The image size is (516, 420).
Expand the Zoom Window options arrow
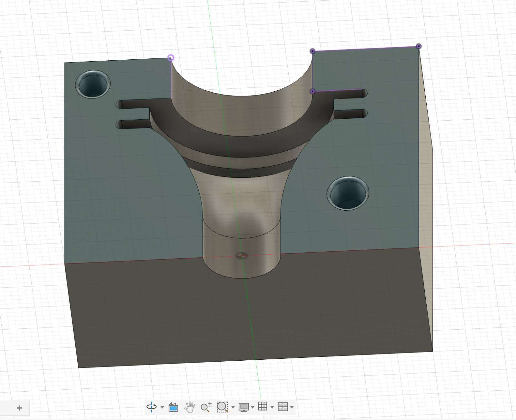pyautogui.click(x=233, y=407)
